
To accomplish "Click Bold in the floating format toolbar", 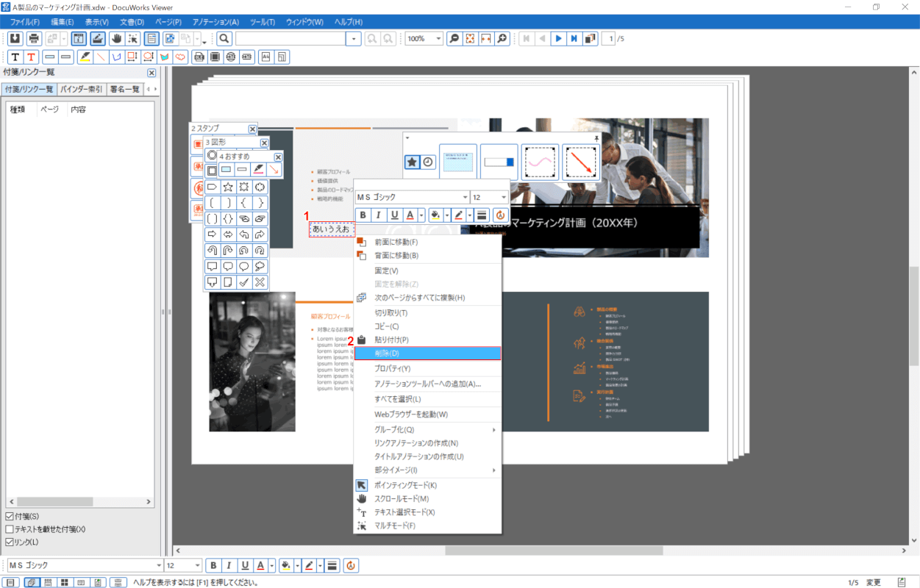I will point(363,215).
